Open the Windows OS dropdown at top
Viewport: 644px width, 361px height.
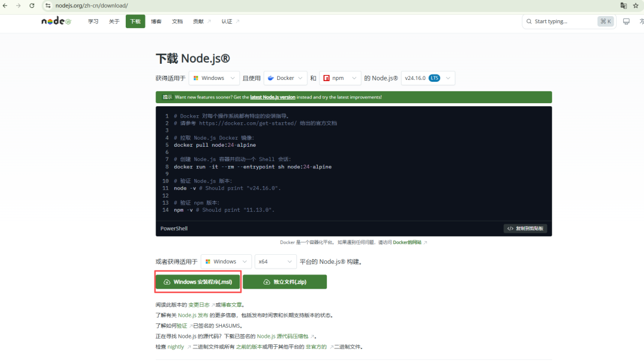(x=214, y=78)
